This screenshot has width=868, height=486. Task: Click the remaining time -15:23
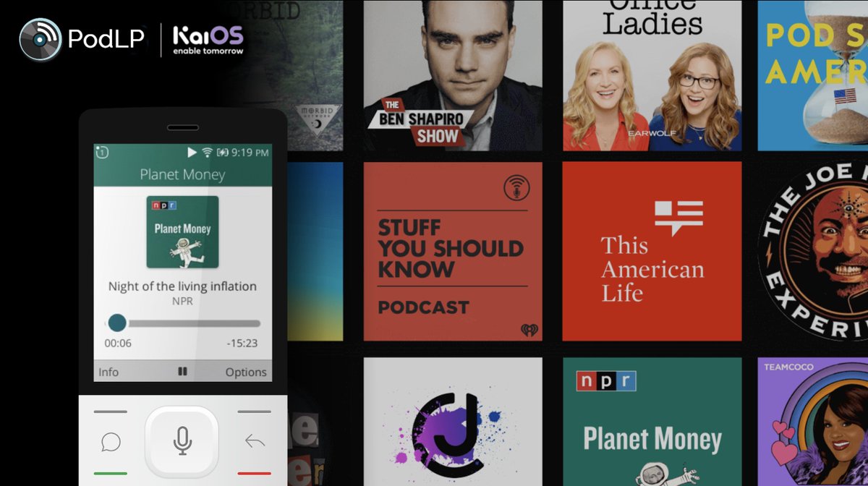[242, 344]
